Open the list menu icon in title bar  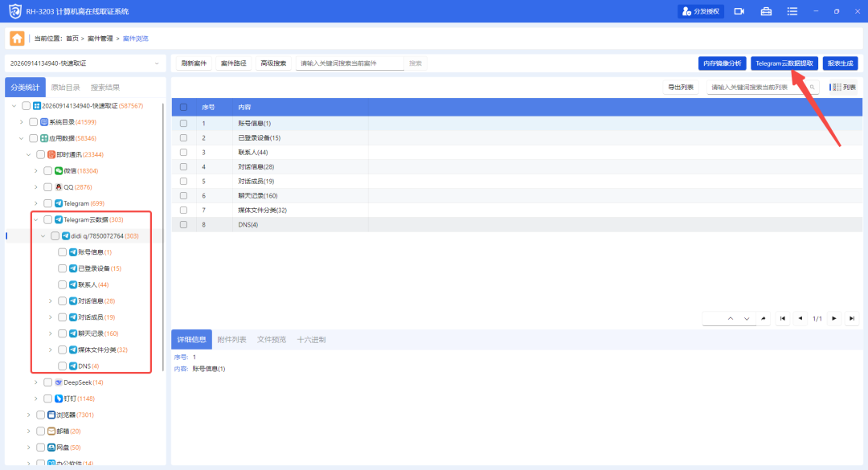pos(792,11)
